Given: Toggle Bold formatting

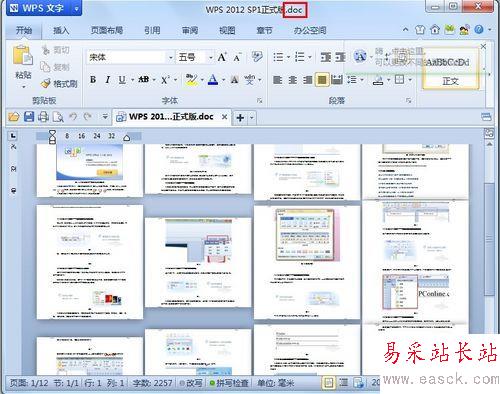Looking at the screenshot, I should [93, 80].
